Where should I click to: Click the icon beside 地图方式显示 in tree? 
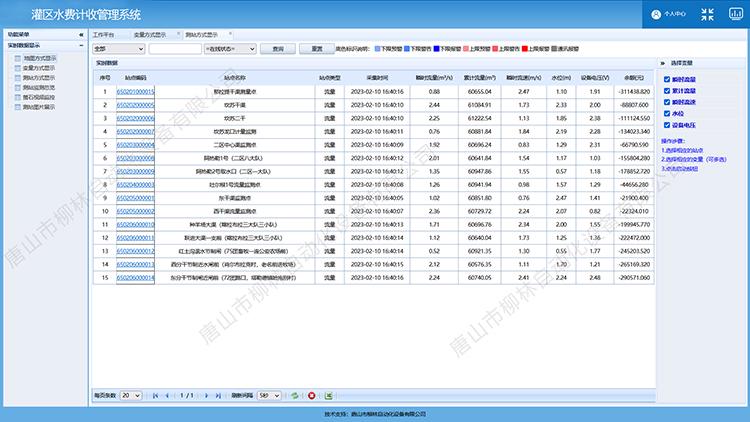tap(18, 58)
